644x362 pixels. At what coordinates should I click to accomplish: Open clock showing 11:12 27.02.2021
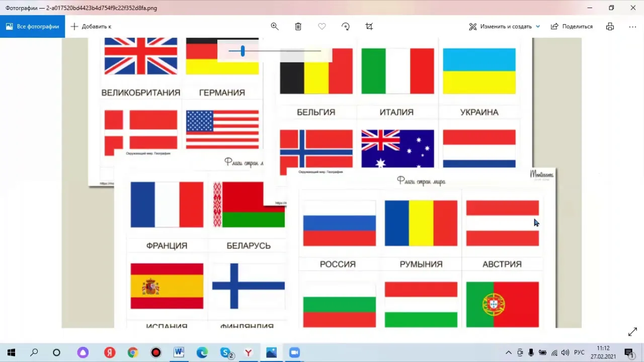pyautogui.click(x=603, y=352)
